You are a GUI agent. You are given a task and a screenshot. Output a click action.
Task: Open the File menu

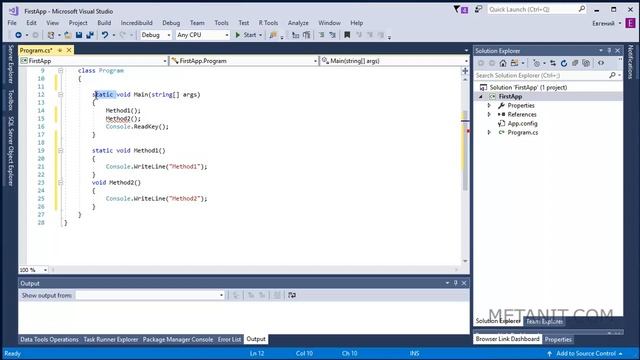[x=12, y=23]
